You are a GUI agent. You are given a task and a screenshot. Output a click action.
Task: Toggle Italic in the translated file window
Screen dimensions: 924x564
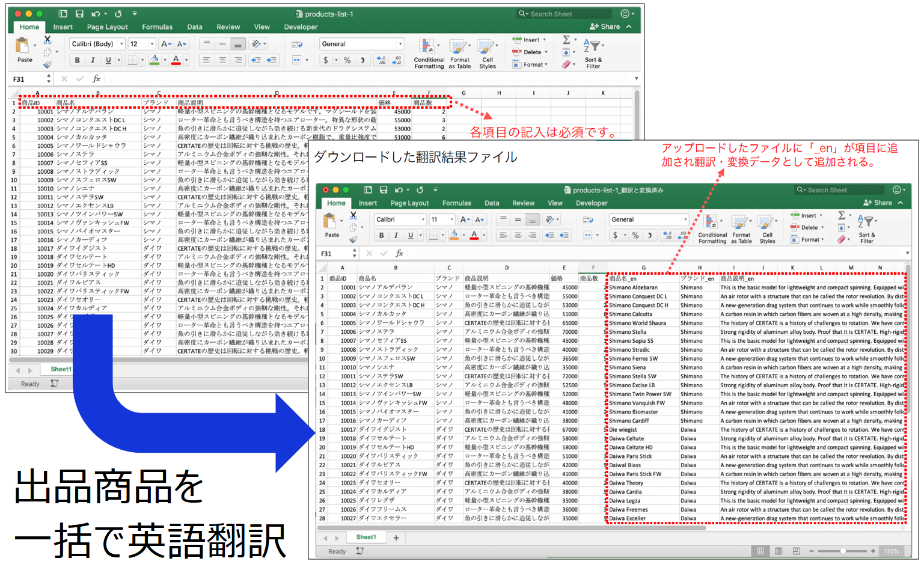pyautogui.click(x=396, y=235)
